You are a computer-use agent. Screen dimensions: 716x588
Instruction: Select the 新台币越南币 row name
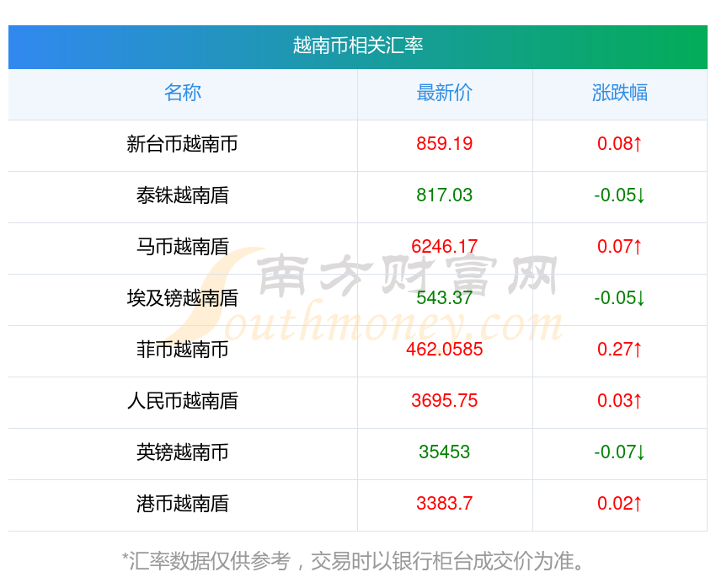point(183,144)
